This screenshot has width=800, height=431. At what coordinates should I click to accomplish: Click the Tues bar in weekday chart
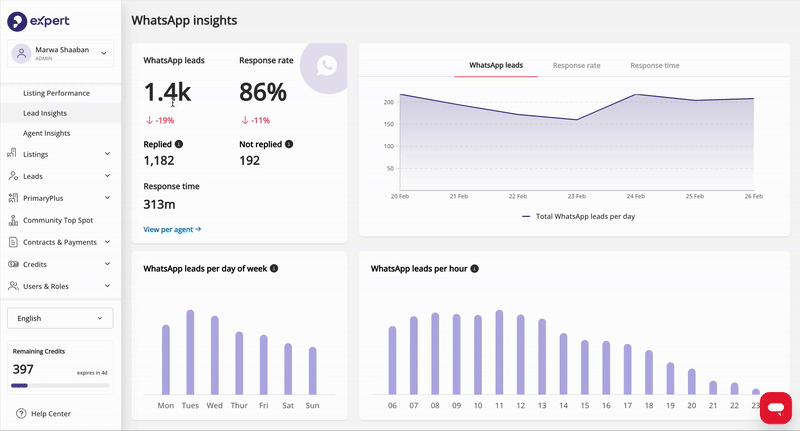190,352
